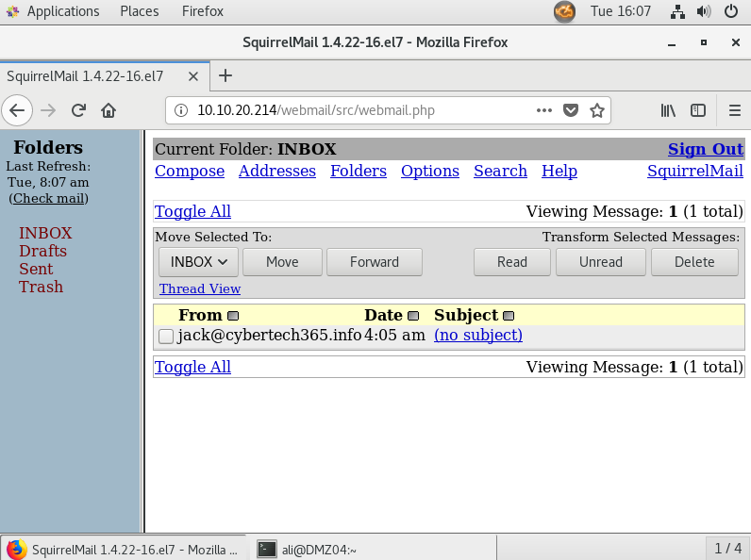Open the Firefox Library icon

[x=668, y=110]
